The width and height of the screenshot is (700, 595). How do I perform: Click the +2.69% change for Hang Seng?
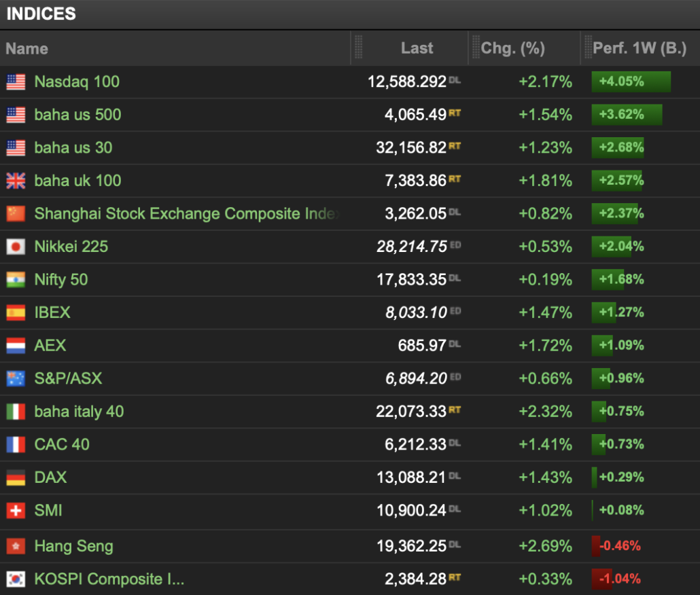coord(545,546)
